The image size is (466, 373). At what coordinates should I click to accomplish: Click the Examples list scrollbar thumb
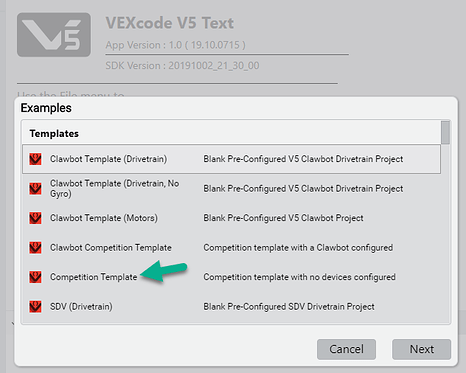[x=445, y=133]
